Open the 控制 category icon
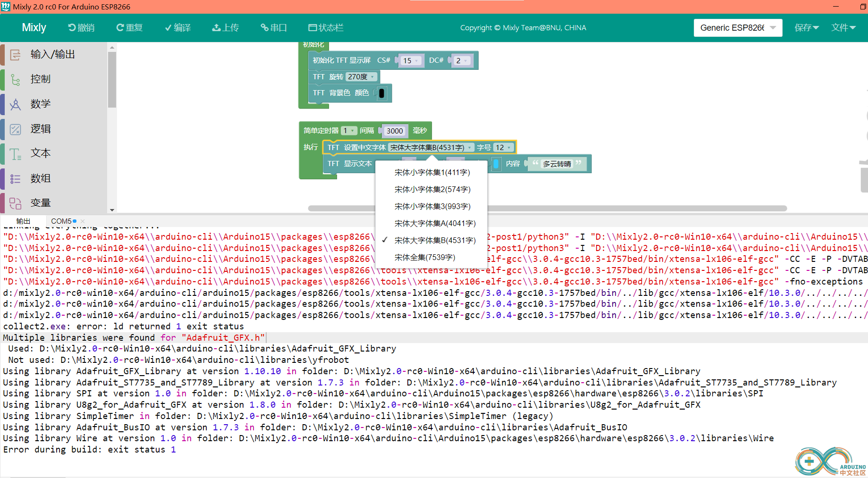The width and height of the screenshot is (868, 478). [x=15, y=79]
